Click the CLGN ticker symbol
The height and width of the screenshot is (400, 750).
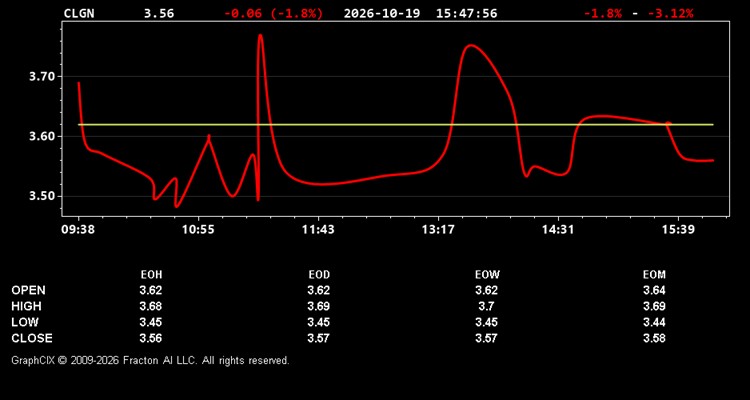click(79, 13)
